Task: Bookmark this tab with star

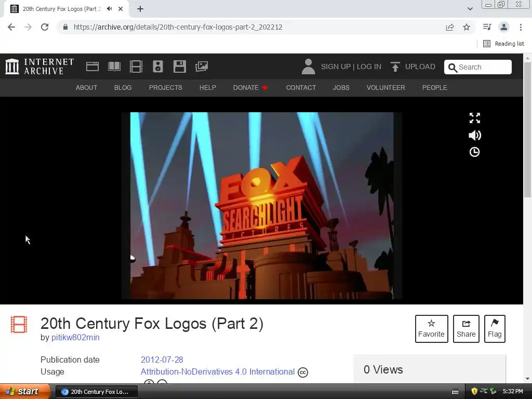Action: click(x=467, y=27)
